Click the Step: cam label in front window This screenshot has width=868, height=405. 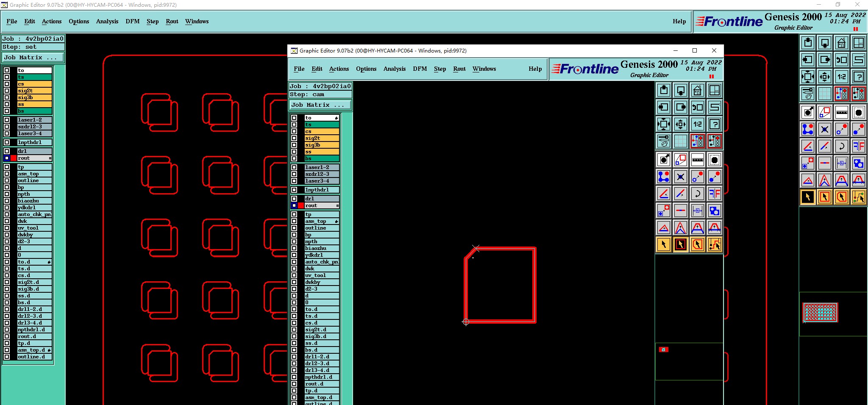coord(320,94)
